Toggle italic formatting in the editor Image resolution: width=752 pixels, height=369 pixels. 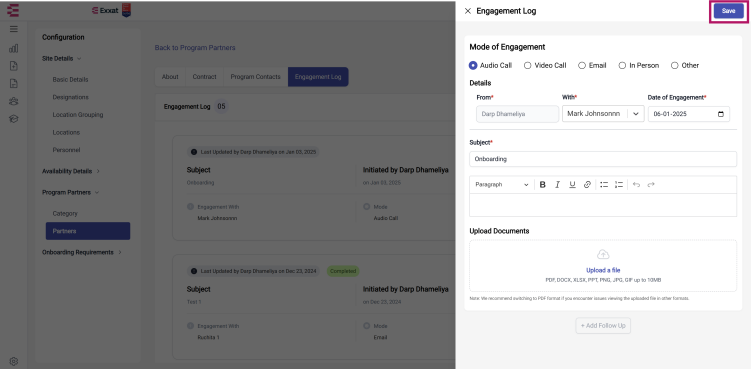point(557,185)
